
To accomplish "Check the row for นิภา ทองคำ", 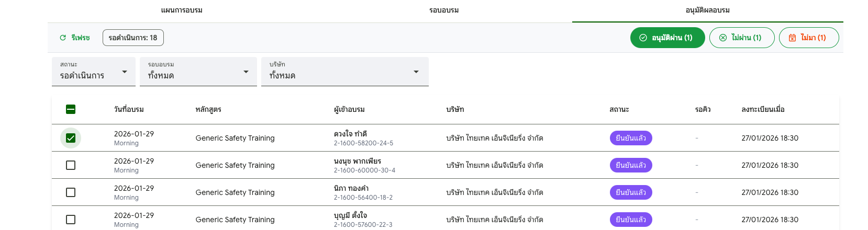I will [x=71, y=192].
